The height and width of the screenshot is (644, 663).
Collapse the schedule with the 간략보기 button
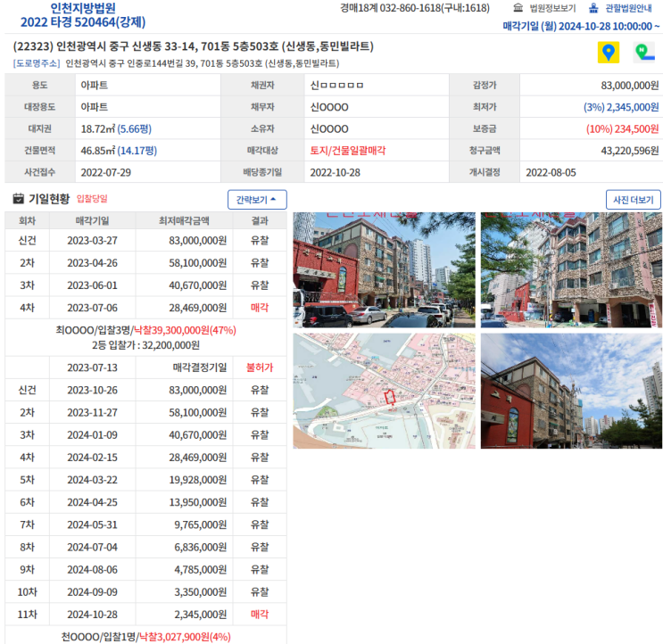pos(257,200)
